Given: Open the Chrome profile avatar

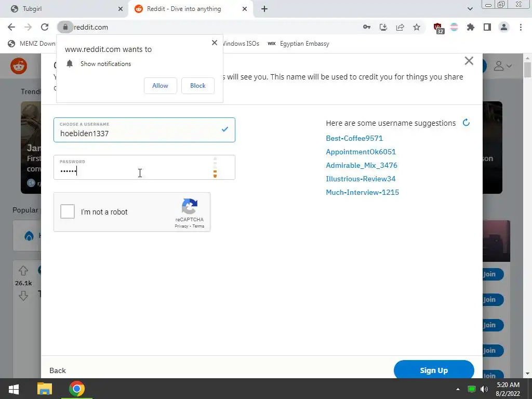Looking at the screenshot, I should click(x=504, y=27).
